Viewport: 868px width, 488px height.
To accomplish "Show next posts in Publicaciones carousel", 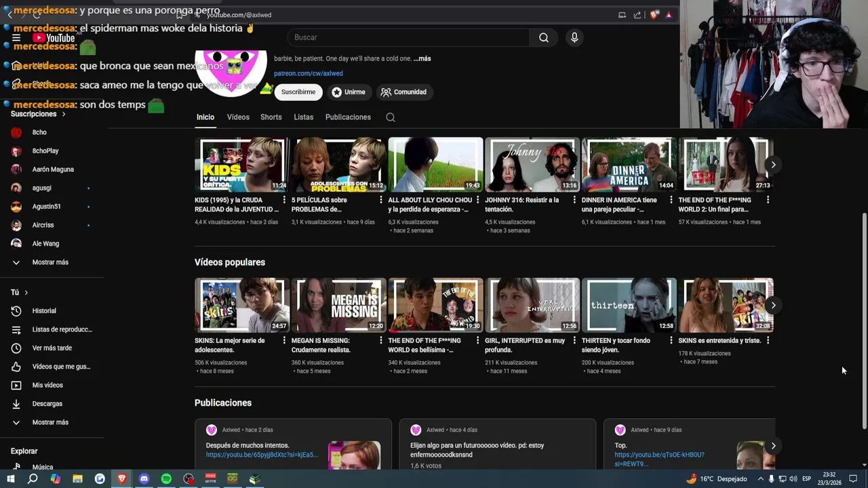I will tap(773, 446).
